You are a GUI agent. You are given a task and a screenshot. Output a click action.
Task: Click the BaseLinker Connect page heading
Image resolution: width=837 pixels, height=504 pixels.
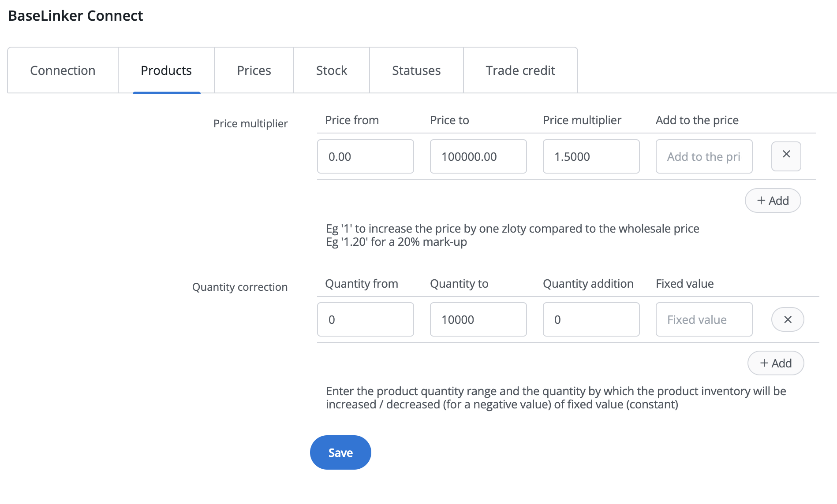pyautogui.click(x=75, y=16)
